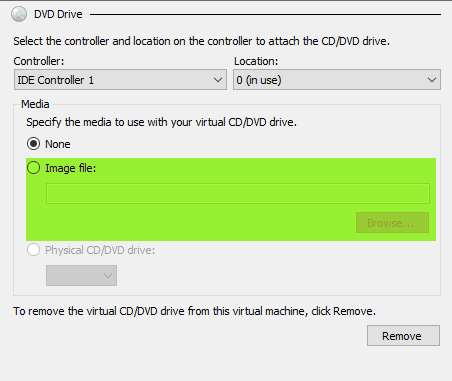
Task: Open the Location dropdown showing 0 (in use)
Action: 337,80
